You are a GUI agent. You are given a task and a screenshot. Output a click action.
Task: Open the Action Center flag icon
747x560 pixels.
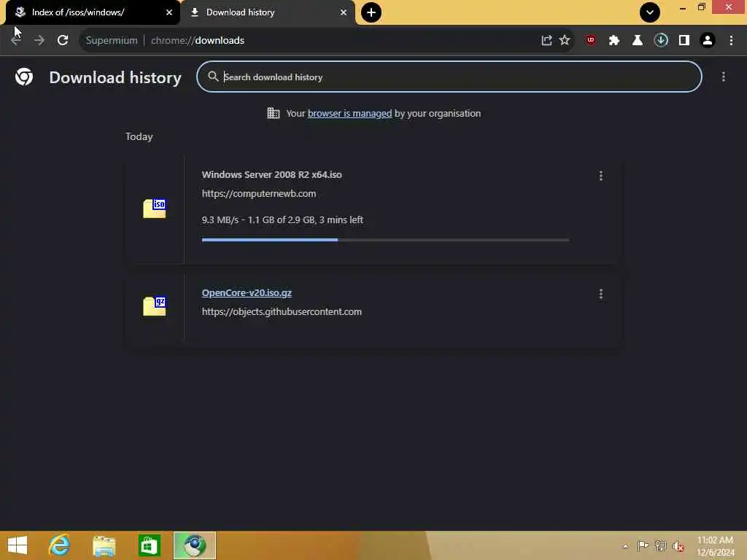[642, 546]
